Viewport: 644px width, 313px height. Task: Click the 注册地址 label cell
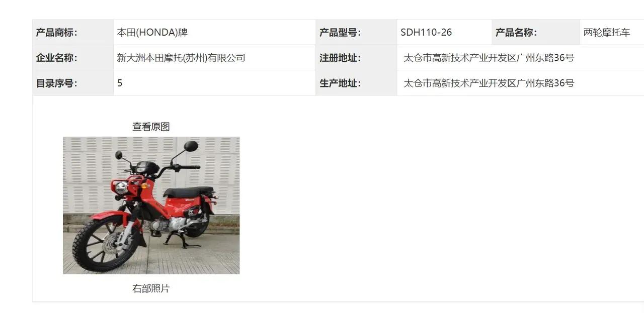coord(356,58)
